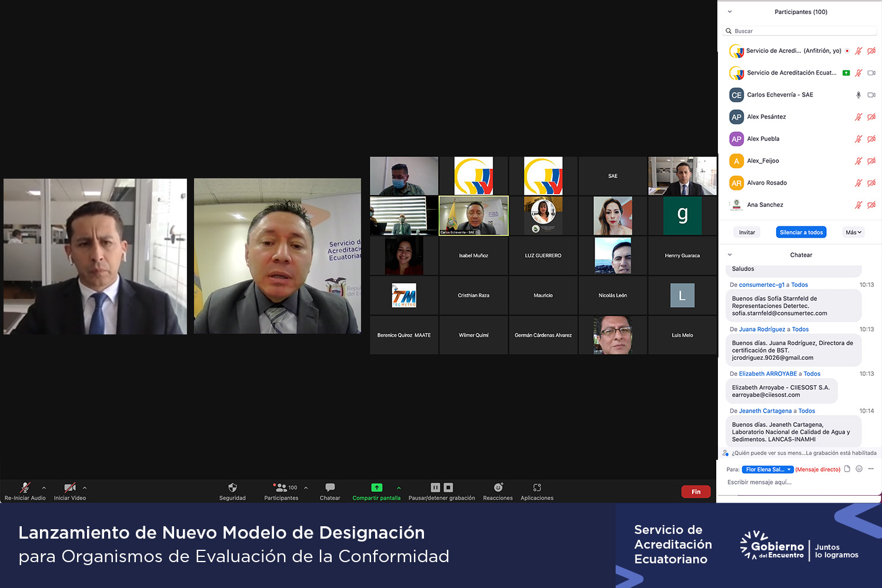Click video-off icon for Ana Sanchez
Screen dimensions: 882x588
pyautogui.click(x=871, y=205)
